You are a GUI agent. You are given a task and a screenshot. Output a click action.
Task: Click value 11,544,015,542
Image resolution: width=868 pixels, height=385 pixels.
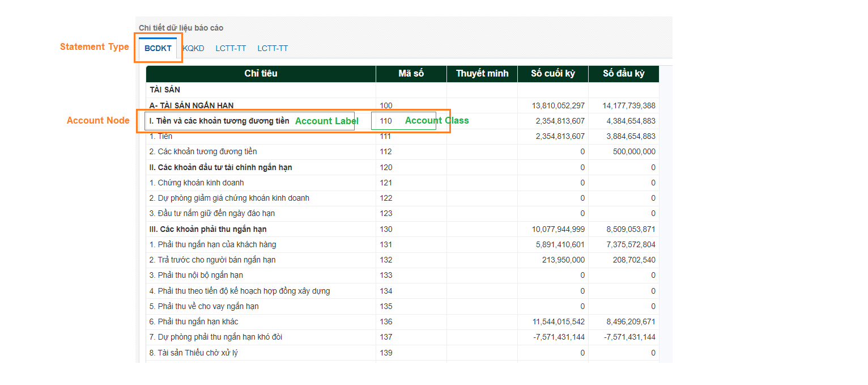pos(558,321)
